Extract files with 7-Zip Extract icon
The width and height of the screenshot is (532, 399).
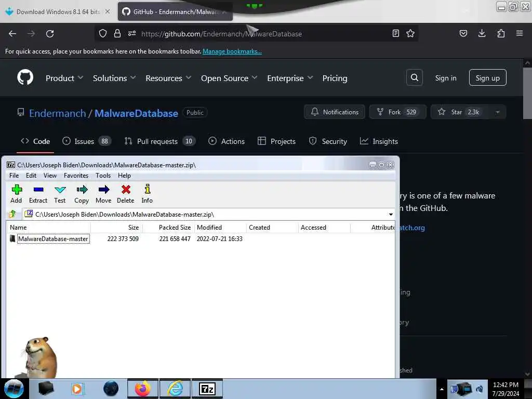click(38, 194)
